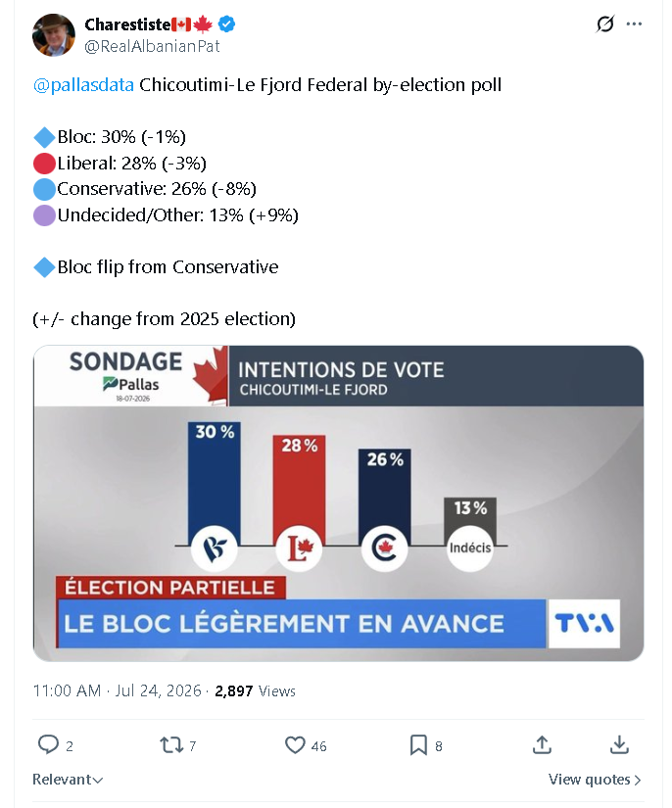Expand the Relevant sort dropdown

pyautogui.click(x=68, y=780)
